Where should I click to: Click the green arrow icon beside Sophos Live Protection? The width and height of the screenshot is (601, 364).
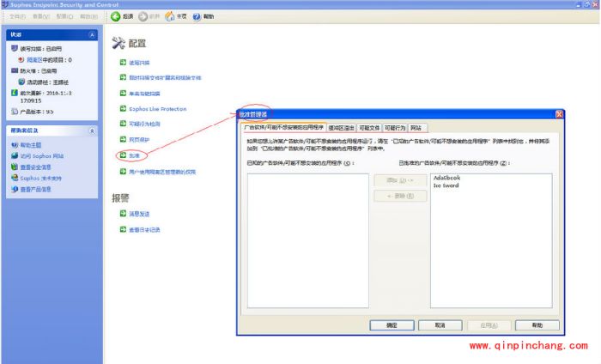click(122, 109)
